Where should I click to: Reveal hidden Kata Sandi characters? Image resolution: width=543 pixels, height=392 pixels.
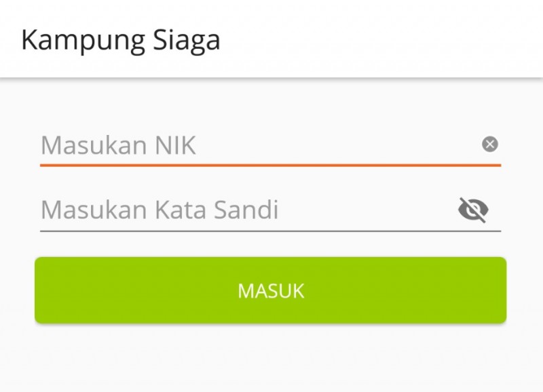[x=473, y=210]
